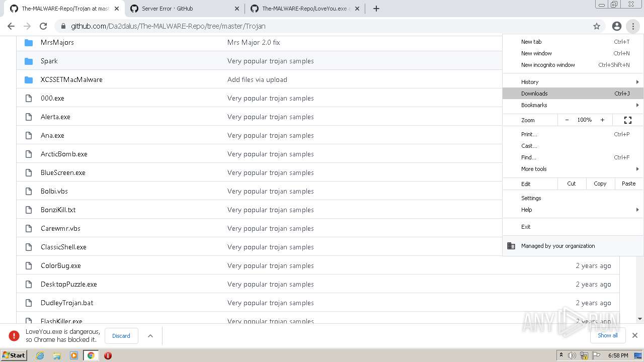Discard the blocked LoveYou.exe download
644x362 pixels.
[121, 336]
